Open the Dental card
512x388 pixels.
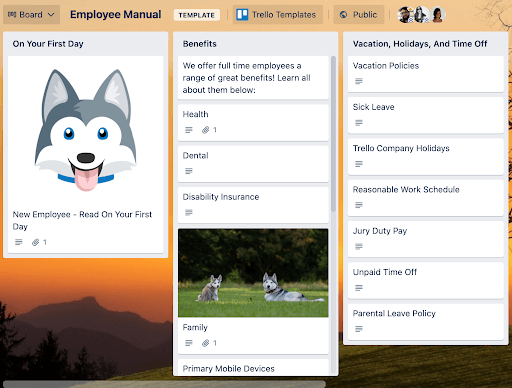253,164
